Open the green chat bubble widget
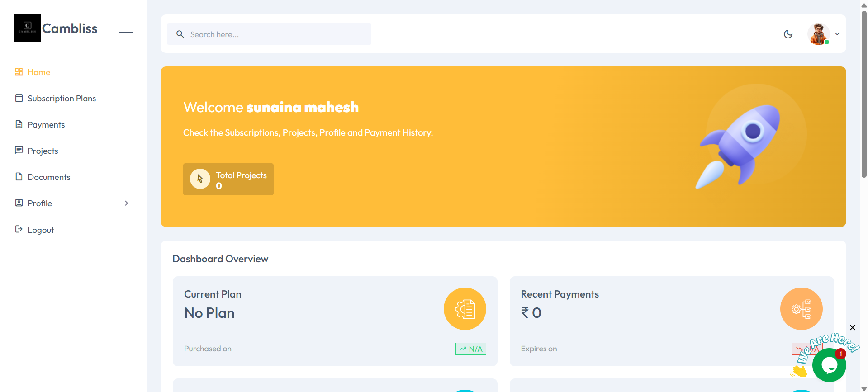This screenshot has height=392, width=868. point(829,365)
